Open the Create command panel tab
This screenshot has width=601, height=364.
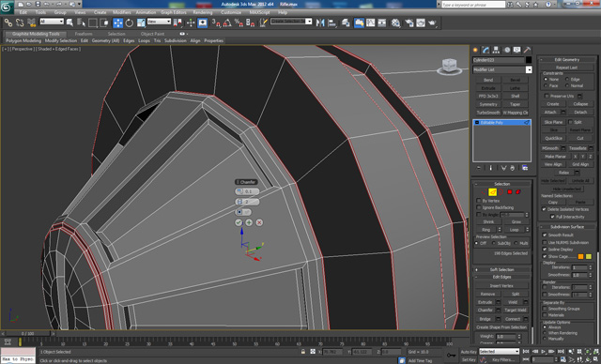pos(476,50)
